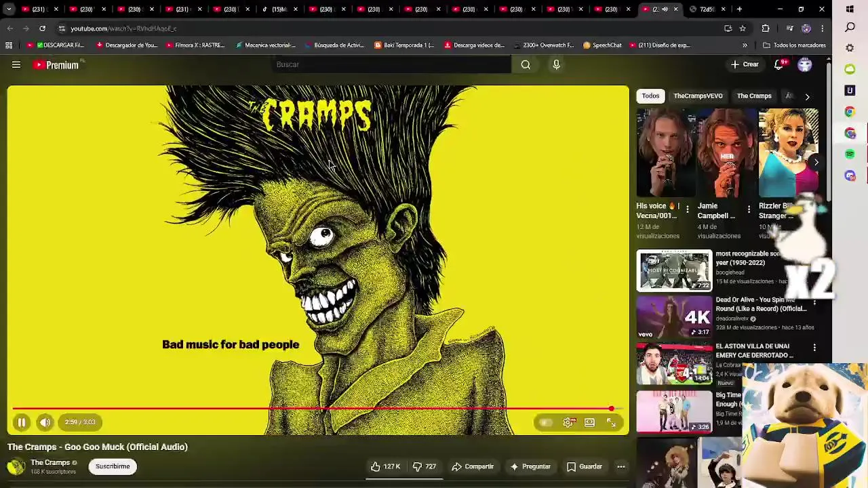
Task: Open Chrome apps grid icon
Action: click(9, 45)
